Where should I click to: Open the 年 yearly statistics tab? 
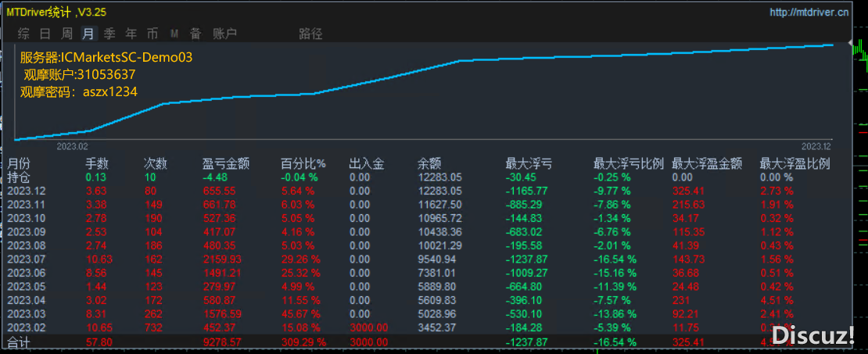[131, 34]
